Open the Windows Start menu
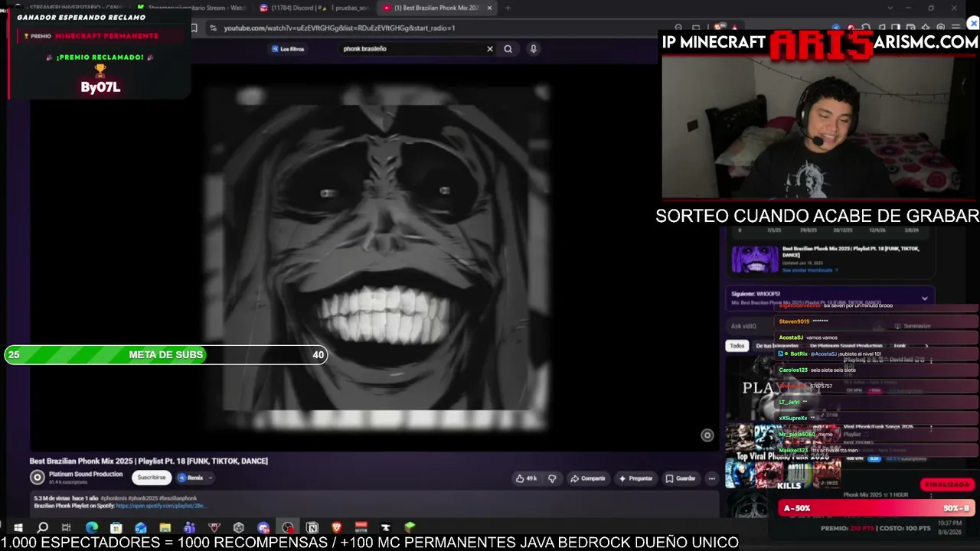980x551 pixels. pos(18,527)
